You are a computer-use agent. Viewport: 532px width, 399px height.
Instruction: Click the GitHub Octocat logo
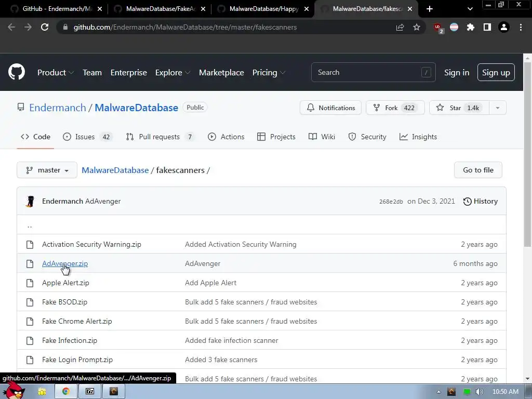tap(17, 72)
